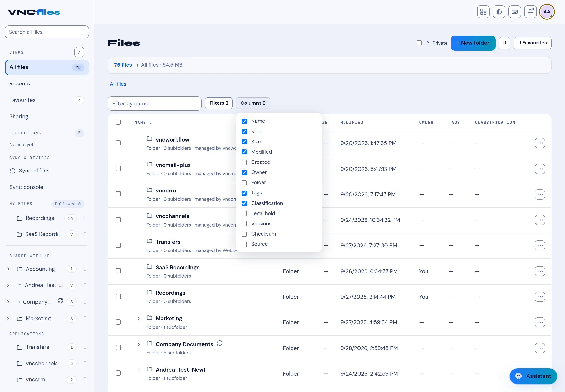Open Recents view
The image size is (565, 392).
(47, 83)
